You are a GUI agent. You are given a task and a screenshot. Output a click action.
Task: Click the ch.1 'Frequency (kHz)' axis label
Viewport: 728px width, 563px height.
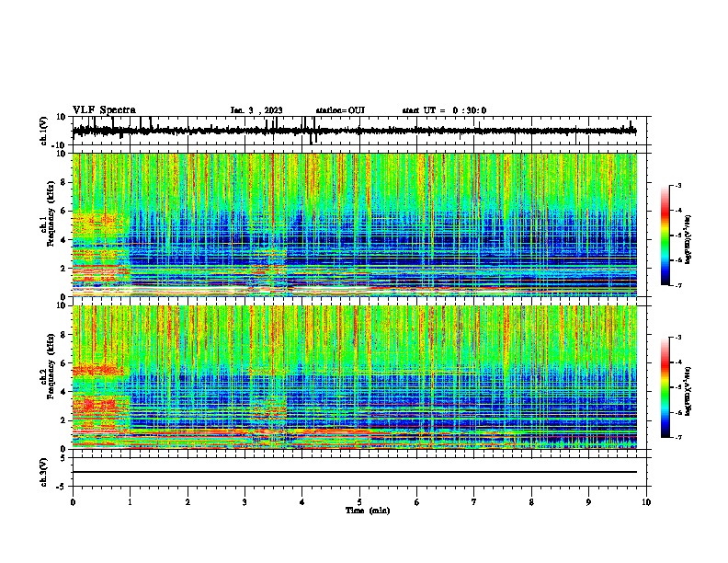51,214
